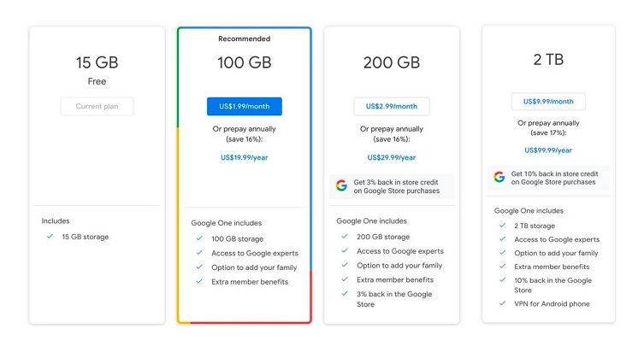Choose the US$9.99/month 2 TB plan

click(548, 102)
